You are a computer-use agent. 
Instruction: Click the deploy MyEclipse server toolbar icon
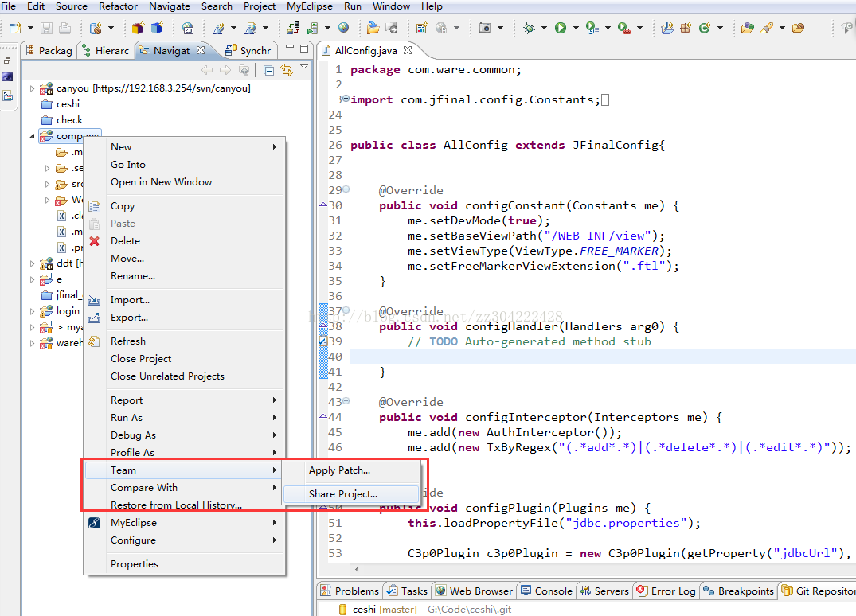pyautogui.click(x=293, y=27)
